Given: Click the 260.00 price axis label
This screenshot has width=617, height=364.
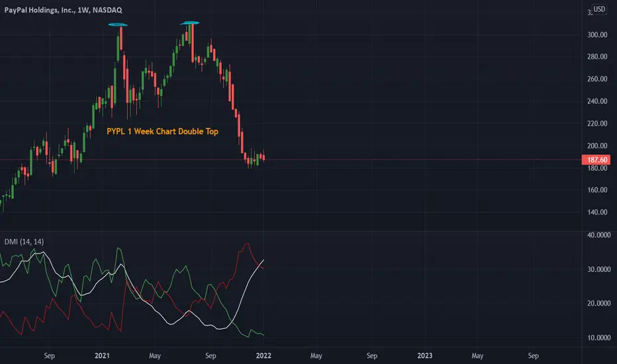Looking at the screenshot, I should pyautogui.click(x=597, y=79).
